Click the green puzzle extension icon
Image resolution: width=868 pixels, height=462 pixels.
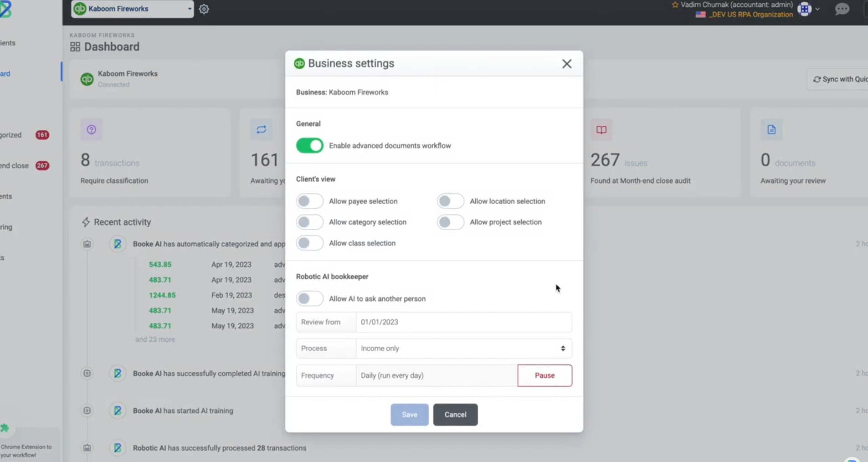tap(5, 428)
